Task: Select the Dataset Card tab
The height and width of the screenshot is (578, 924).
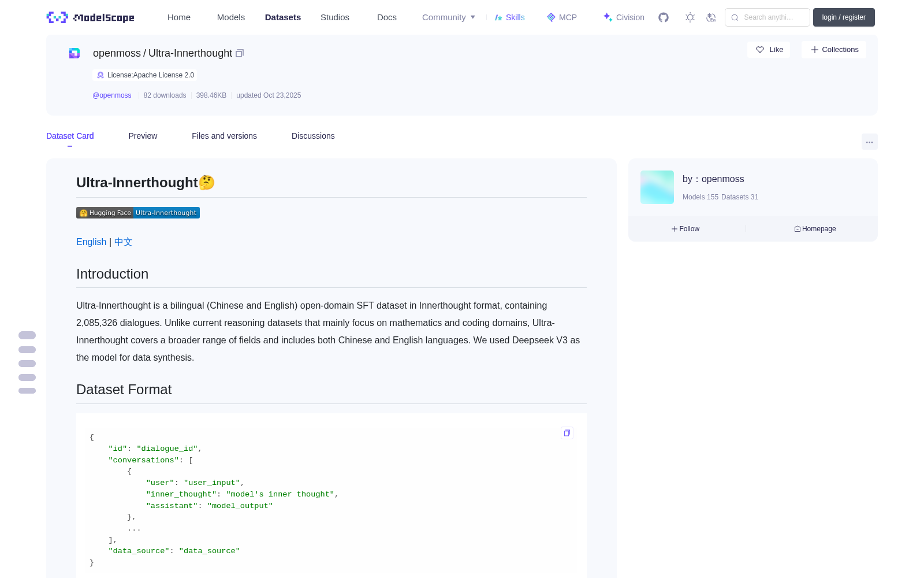Action: 70,136
